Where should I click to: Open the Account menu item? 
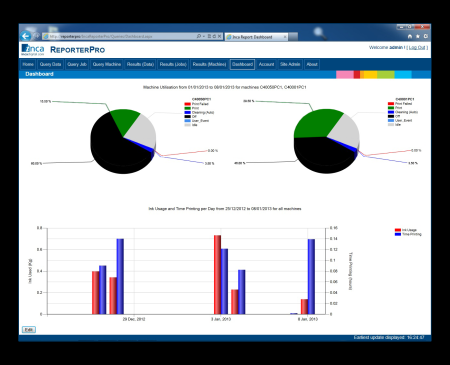(266, 64)
